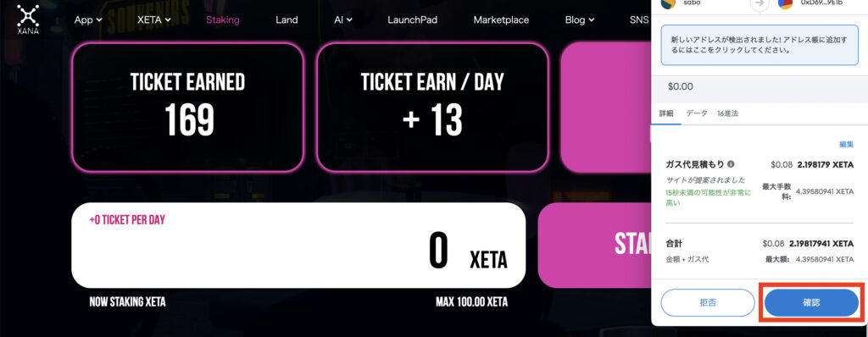Click the 確認 confirm button

(x=811, y=302)
